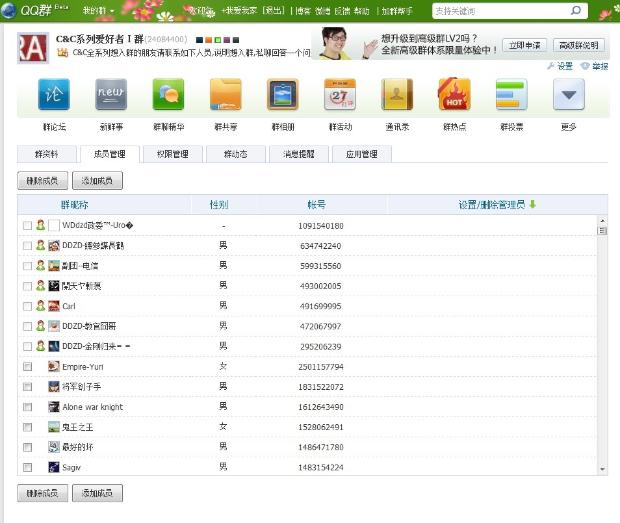Image resolution: width=620 pixels, height=523 pixels.
Task: Switch to the 群动态 tab
Action: [x=236, y=154]
